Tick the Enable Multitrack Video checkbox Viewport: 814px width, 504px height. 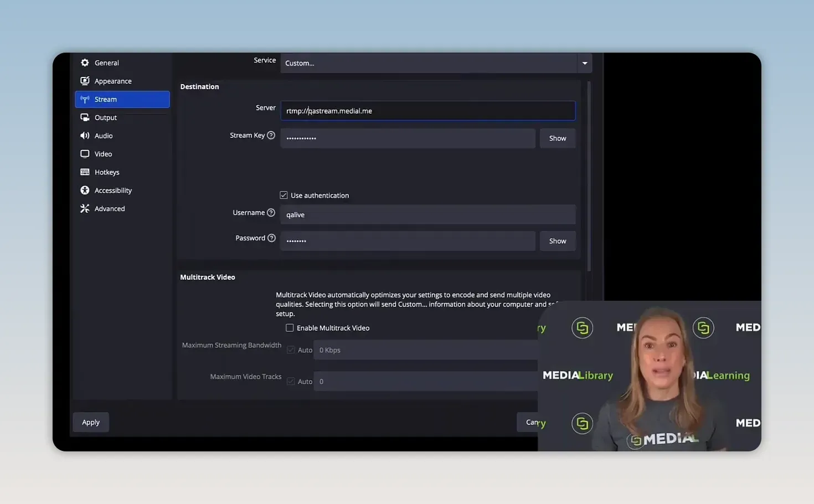[290, 328]
